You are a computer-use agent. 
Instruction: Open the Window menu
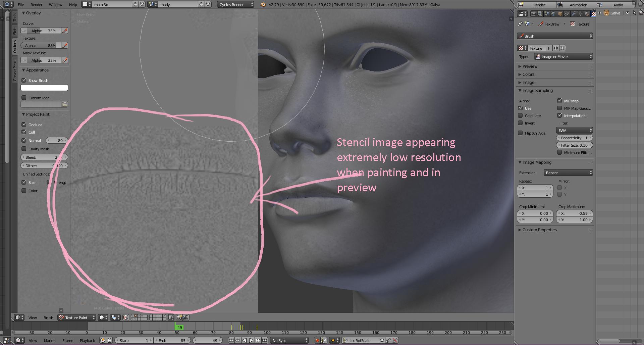[55, 4]
